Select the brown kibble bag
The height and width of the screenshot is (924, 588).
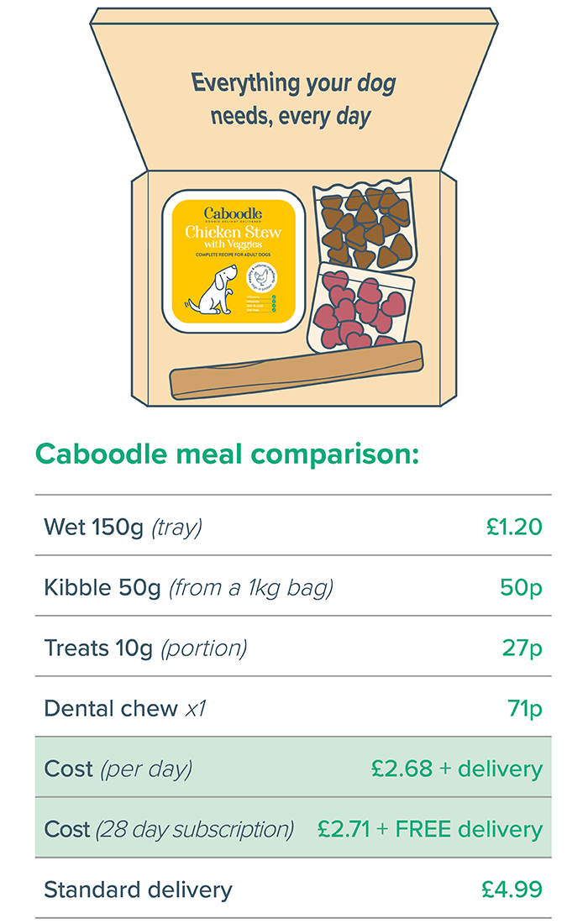363,223
